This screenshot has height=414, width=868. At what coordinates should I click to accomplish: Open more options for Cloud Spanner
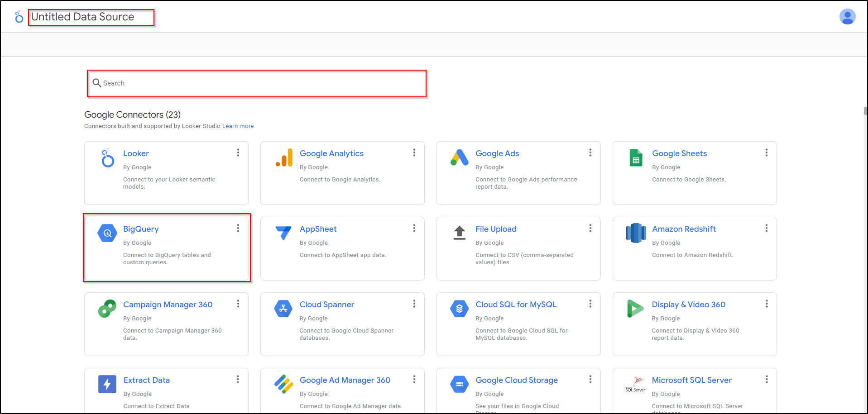414,304
